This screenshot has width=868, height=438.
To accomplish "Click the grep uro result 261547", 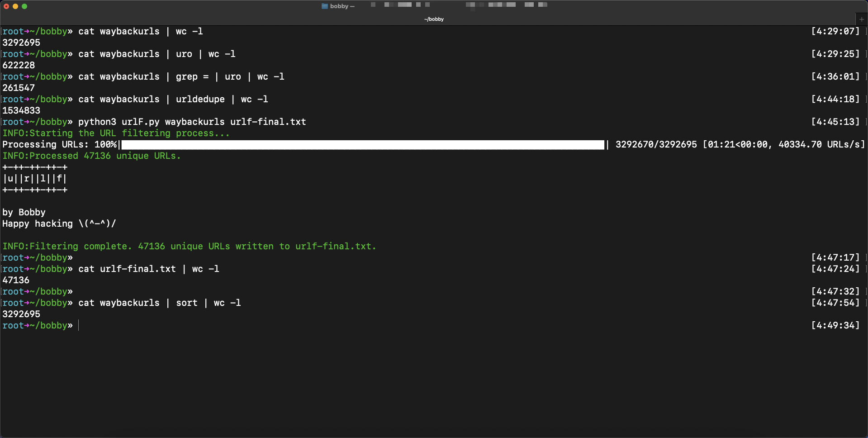I will 19,88.
